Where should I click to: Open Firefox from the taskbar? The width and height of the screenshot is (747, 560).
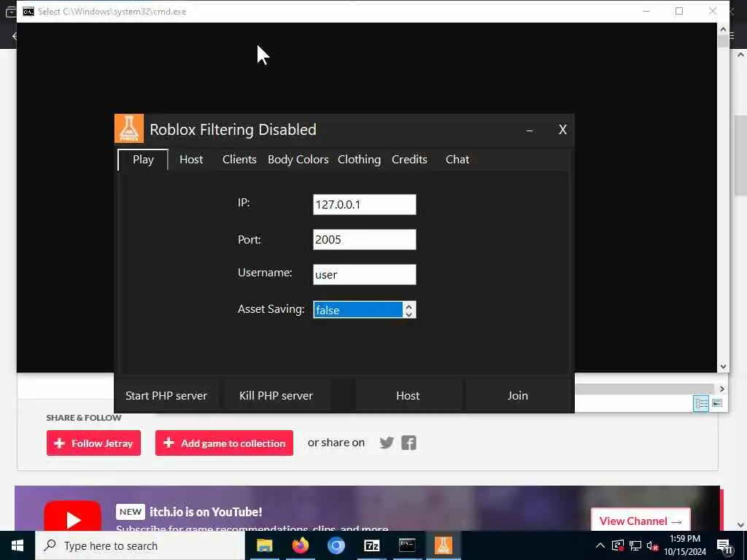(x=300, y=545)
